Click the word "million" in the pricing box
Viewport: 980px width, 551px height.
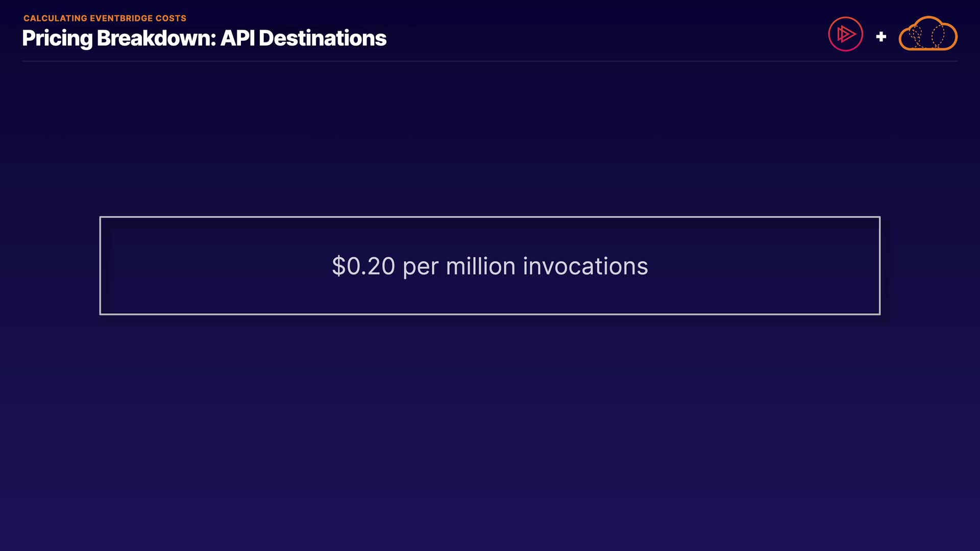[x=480, y=266]
